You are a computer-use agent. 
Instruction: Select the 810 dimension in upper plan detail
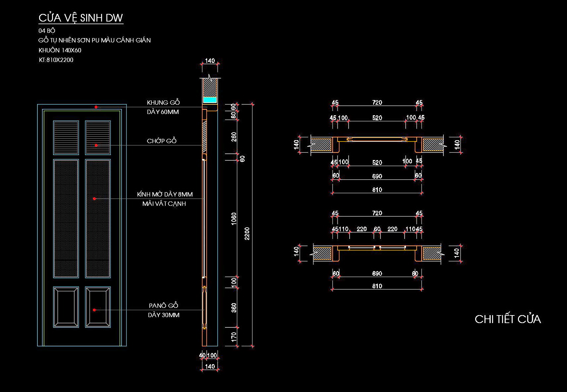pyautogui.click(x=377, y=190)
